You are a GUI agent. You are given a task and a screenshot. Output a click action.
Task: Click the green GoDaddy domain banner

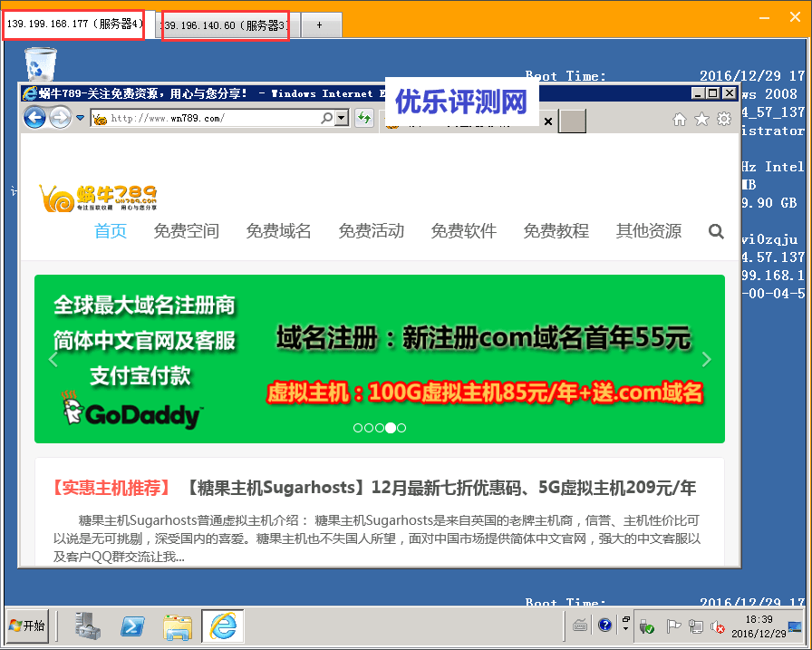tap(380, 359)
